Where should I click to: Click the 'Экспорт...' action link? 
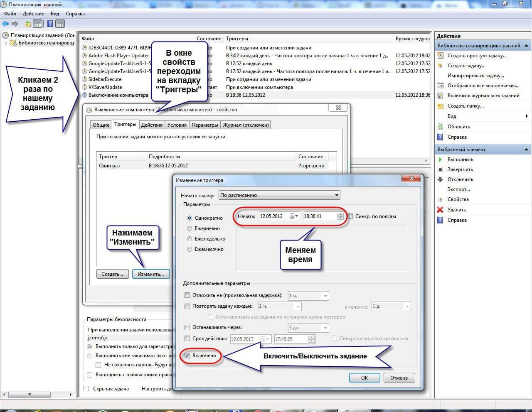pyautogui.click(x=458, y=189)
